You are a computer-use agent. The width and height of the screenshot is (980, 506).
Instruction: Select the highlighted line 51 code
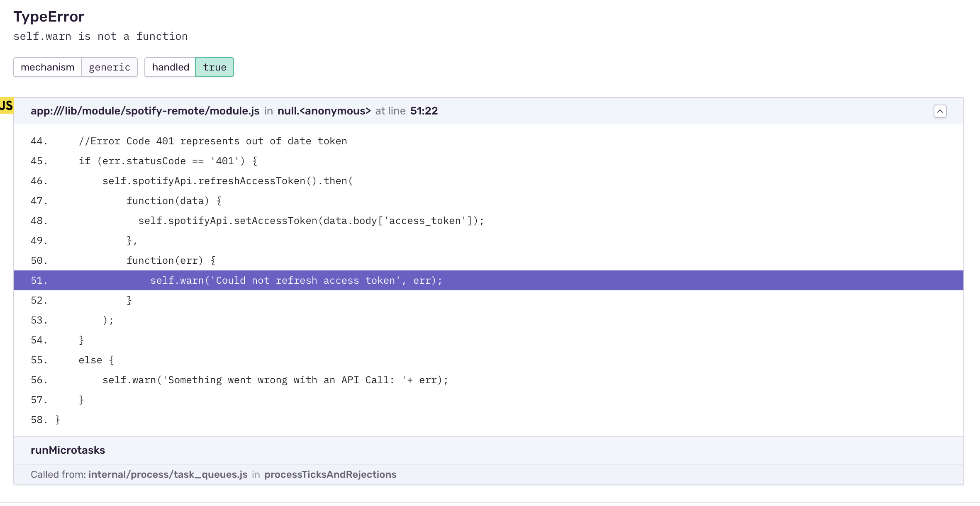point(296,280)
